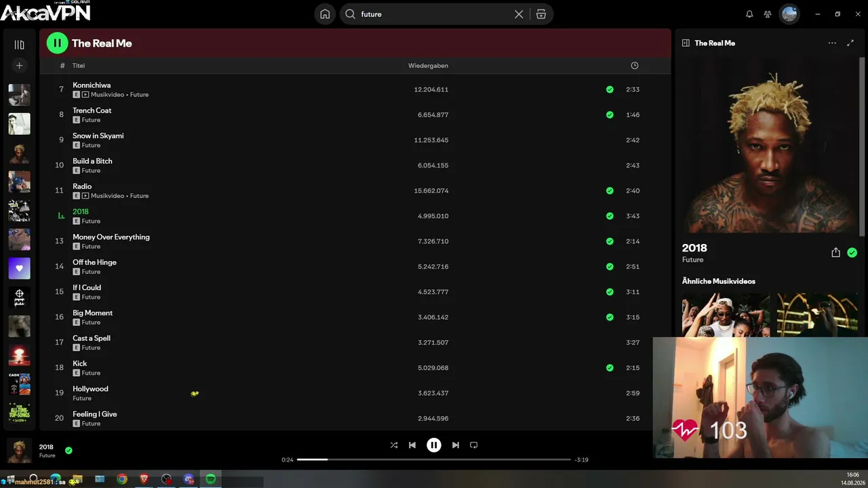The image size is (868, 488).
Task: Open the second similar music video thumbnail
Action: 817,315
